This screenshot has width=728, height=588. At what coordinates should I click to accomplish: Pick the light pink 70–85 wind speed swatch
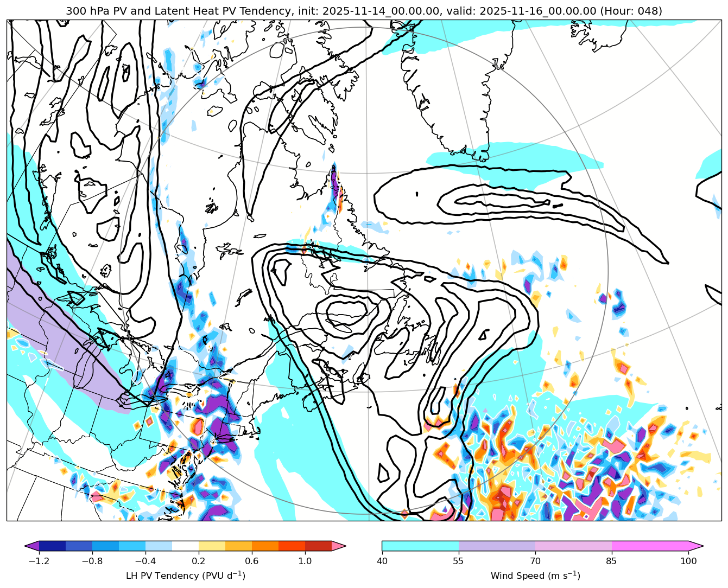573,546
